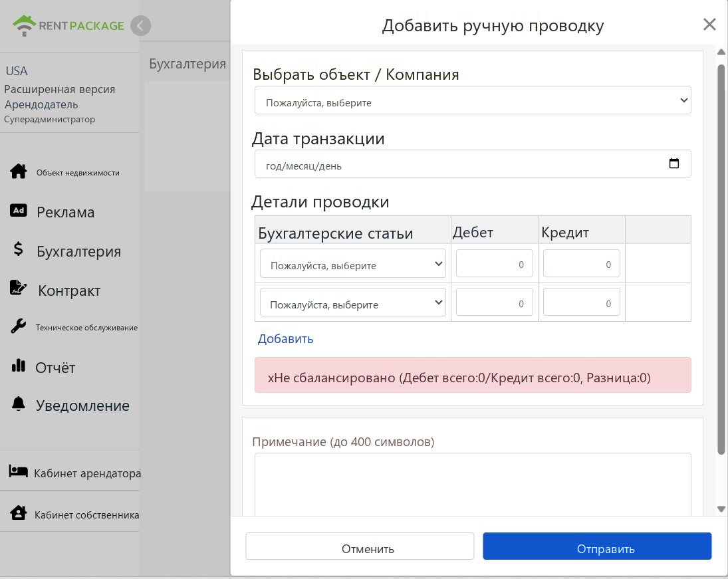Screen dimensions: 728x579
Task: Open Техническое обслуживание in sidebar
Action: 87,327
